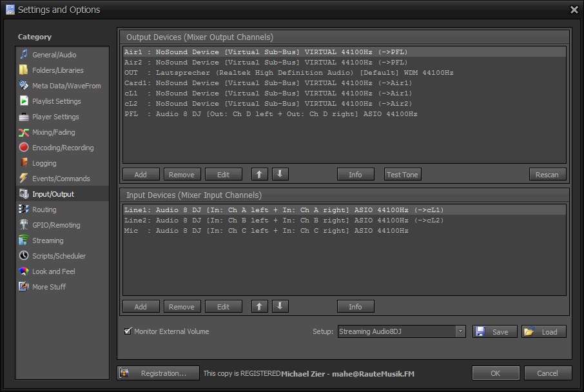The width and height of the screenshot is (584, 392).
Task: Load a saved setup
Action: 543,331
